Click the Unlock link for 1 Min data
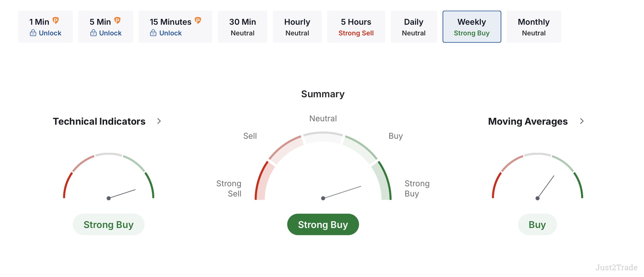The image size is (644, 277). (x=50, y=33)
